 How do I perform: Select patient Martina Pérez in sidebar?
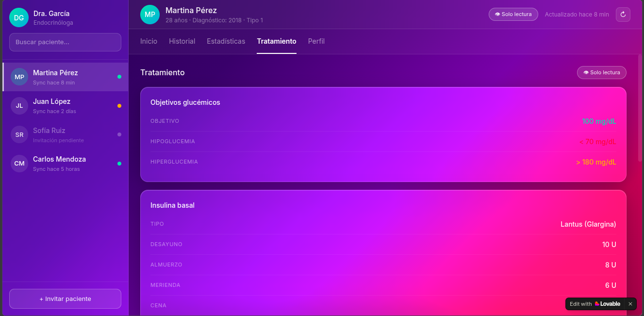[x=65, y=77]
